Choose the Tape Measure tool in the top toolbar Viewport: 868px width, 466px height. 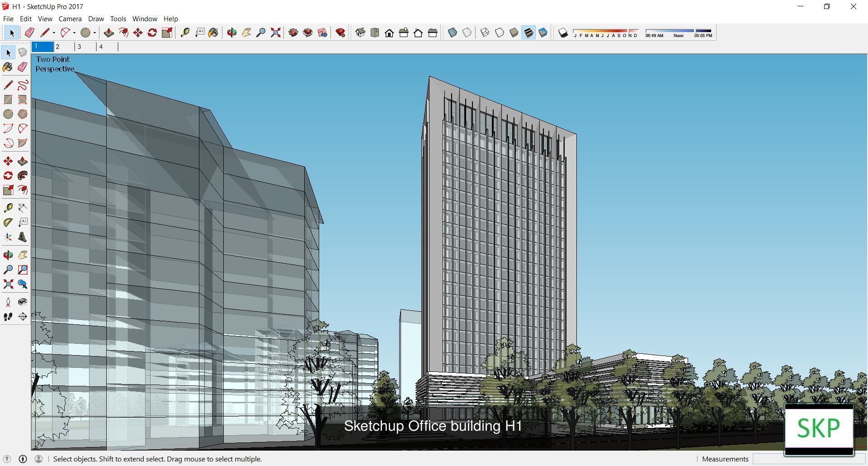[x=185, y=33]
